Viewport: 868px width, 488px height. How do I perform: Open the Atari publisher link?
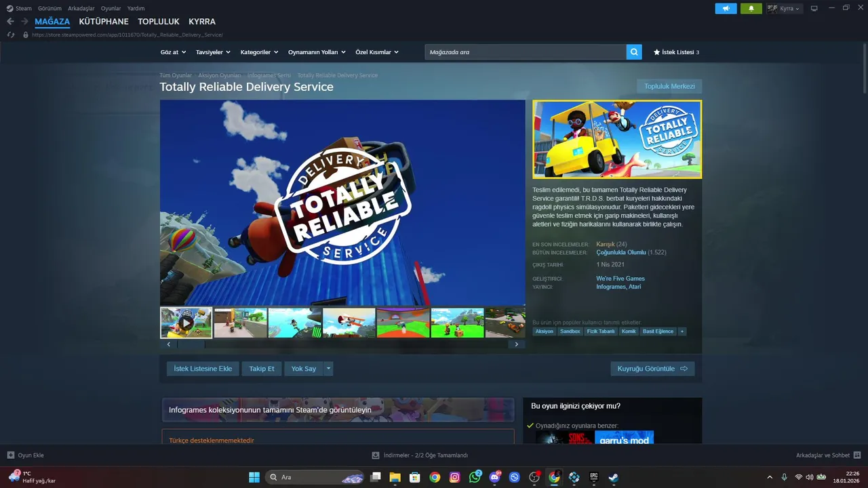(x=635, y=287)
